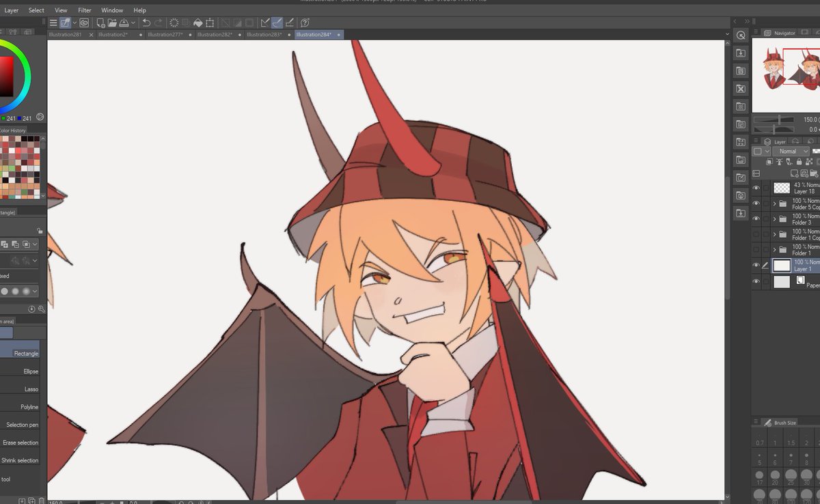Open the Material download sidebar icon
This screenshot has height=504, width=820.
[741, 53]
